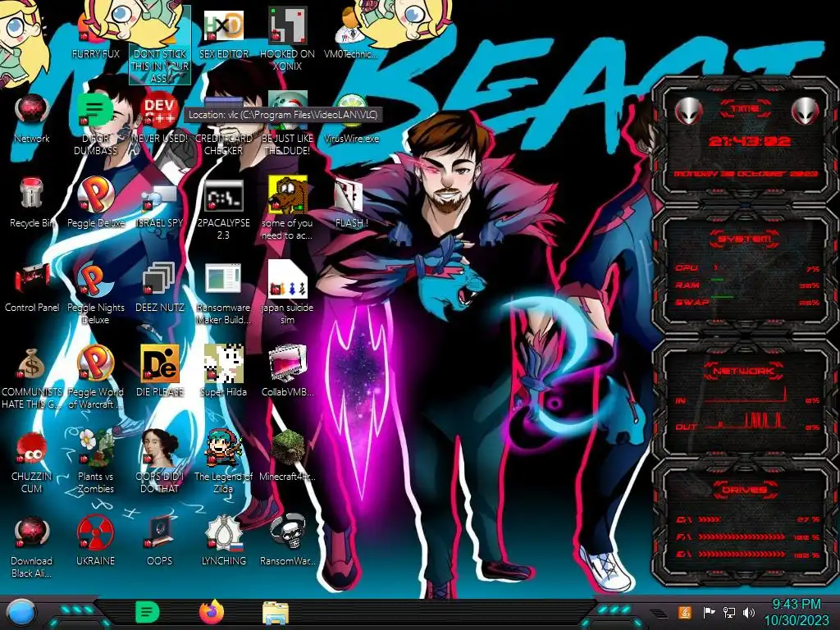Click the CPU usage row in SYSTEM widget

click(746, 268)
